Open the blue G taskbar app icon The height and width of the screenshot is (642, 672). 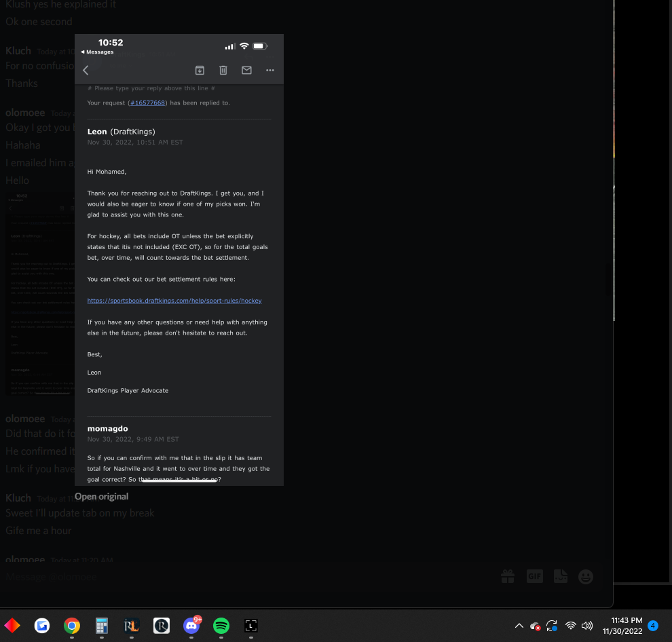point(42,626)
